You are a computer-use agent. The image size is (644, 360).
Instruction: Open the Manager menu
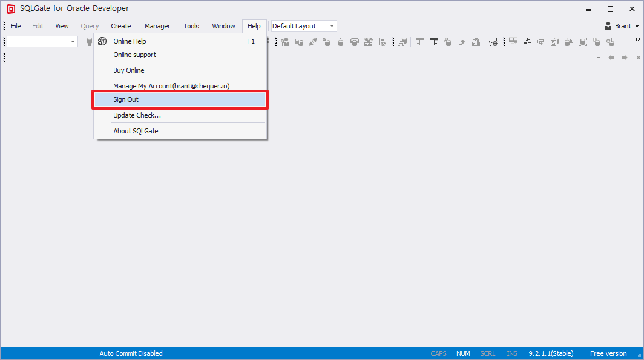tap(157, 26)
